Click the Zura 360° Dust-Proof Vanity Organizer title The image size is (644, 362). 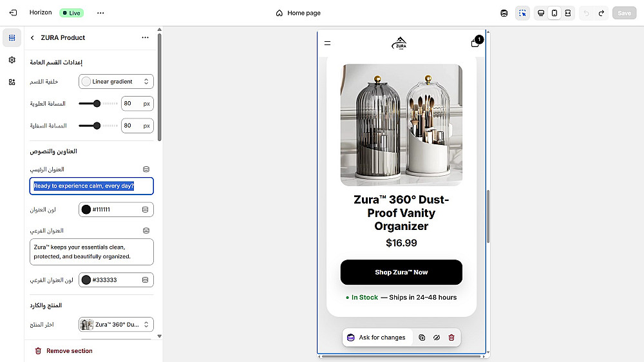click(x=401, y=213)
